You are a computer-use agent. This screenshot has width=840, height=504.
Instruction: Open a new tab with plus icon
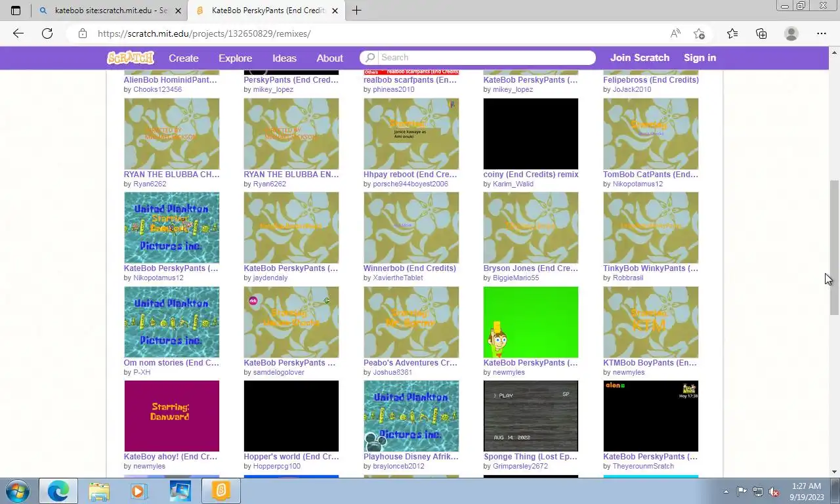point(356,10)
